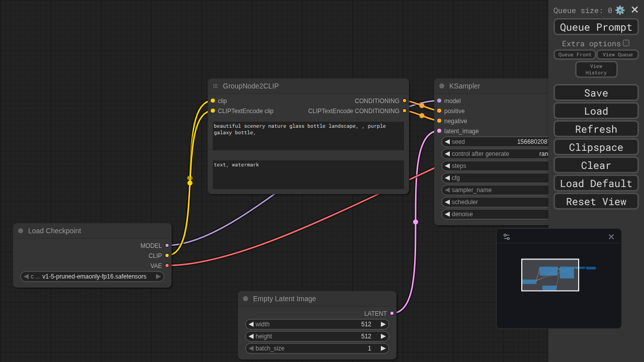The height and width of the screenshot is (362, 644).
Task: Click the VAE output connector
Action: tap(167, 265)
